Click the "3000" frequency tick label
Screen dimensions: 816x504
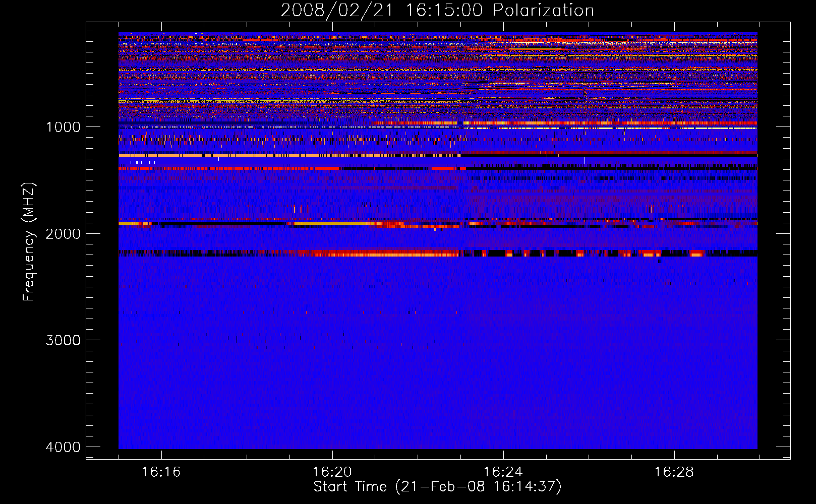[63, 340]
